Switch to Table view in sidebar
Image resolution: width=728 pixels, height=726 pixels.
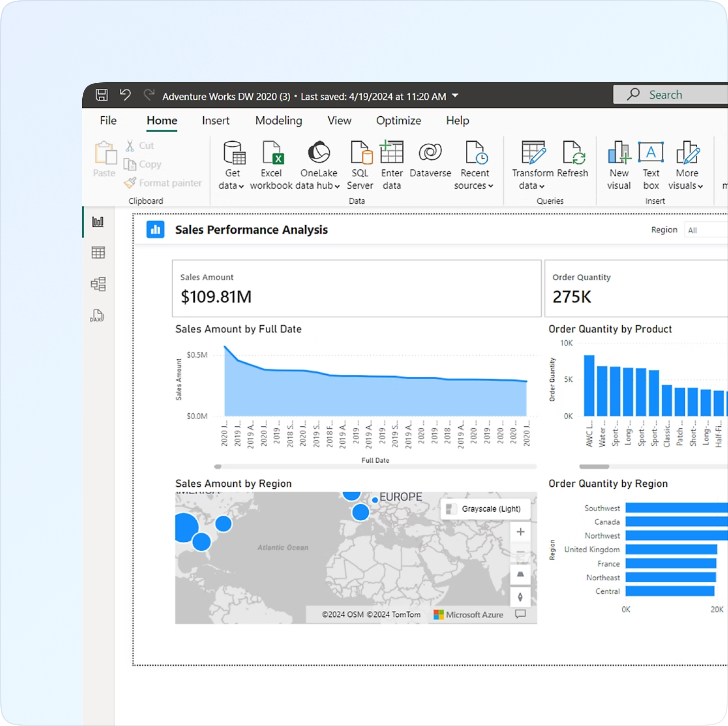pyautogui.click(x=98, y=253)
